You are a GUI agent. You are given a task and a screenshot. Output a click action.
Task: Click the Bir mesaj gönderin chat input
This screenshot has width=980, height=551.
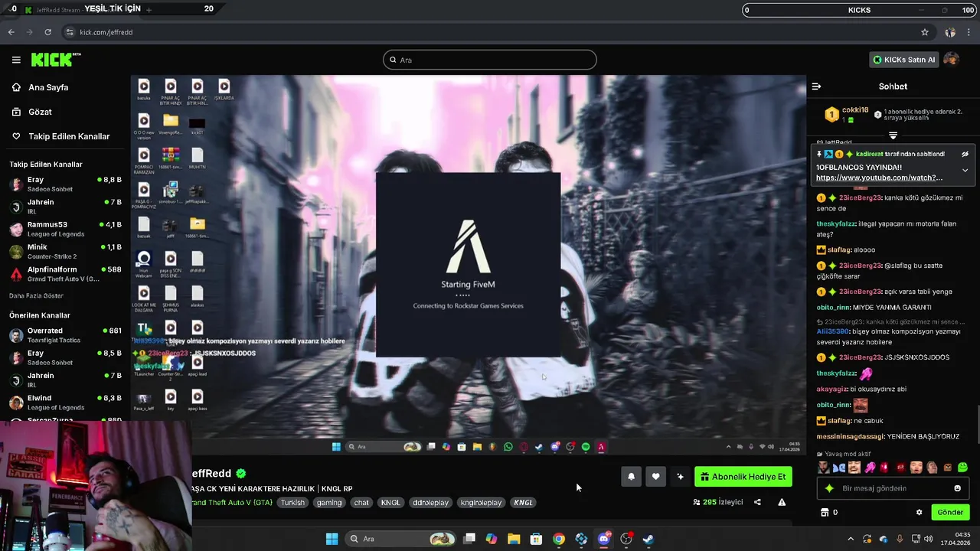click(x=892, y=488)
